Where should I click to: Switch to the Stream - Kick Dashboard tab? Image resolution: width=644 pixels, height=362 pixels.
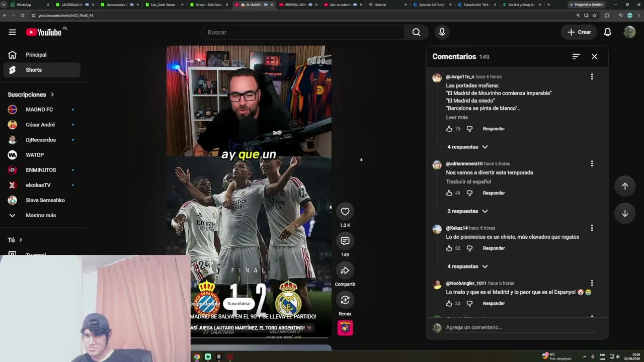(208, 5)
